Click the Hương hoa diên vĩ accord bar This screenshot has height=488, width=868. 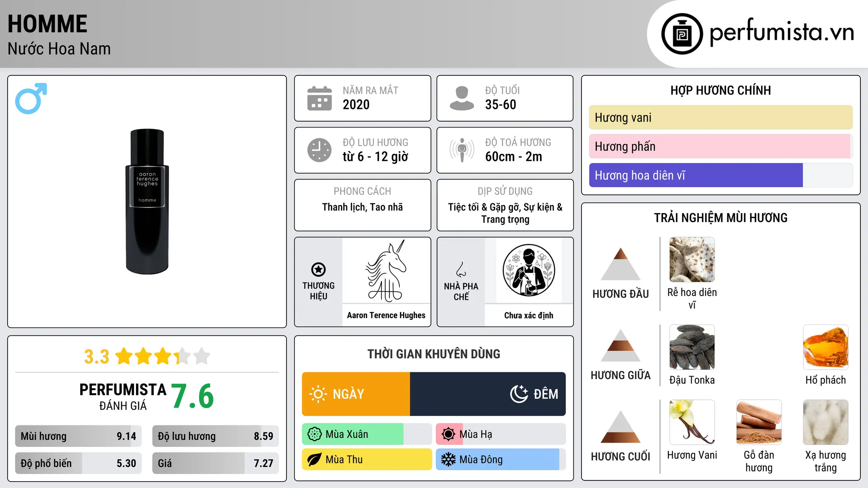click(721, 175)
